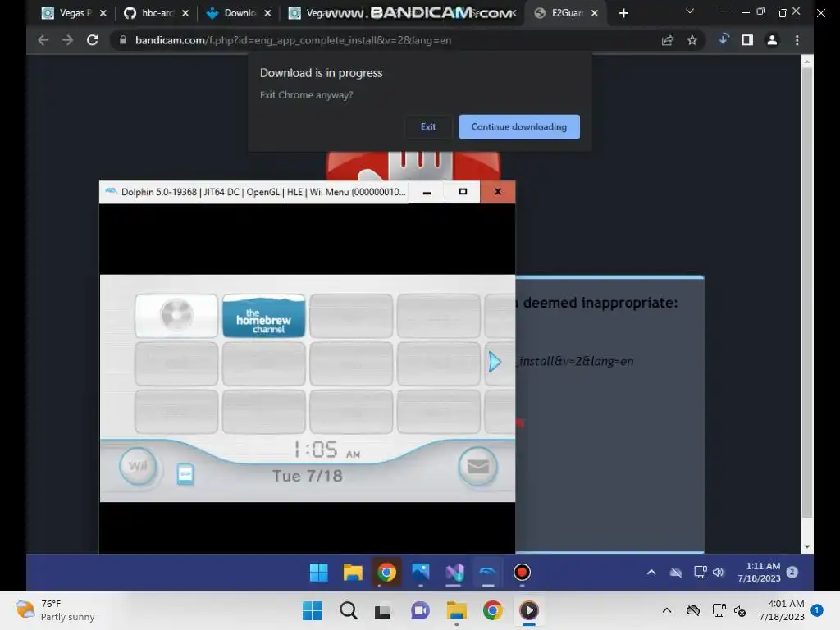This screenshot has width=840, height=630.
Task: Close the E2Guar tab
Action: point(595,13)
